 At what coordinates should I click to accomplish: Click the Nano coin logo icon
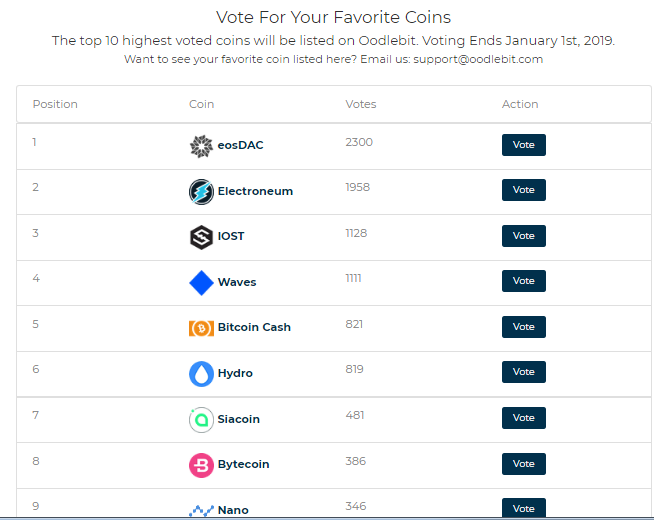[x=201, y=510]
